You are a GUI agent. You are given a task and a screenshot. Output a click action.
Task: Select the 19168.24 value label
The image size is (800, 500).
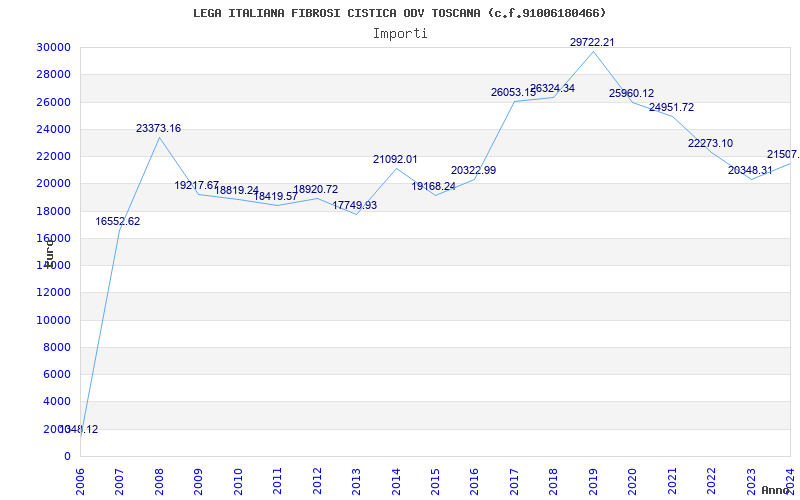coord(434,186)
